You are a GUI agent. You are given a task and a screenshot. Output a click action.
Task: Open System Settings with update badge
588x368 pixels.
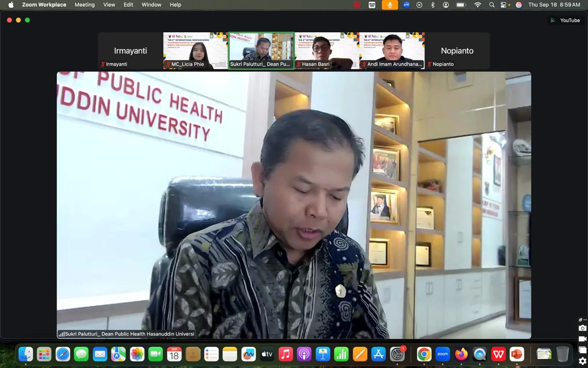(x=397, y=354)
